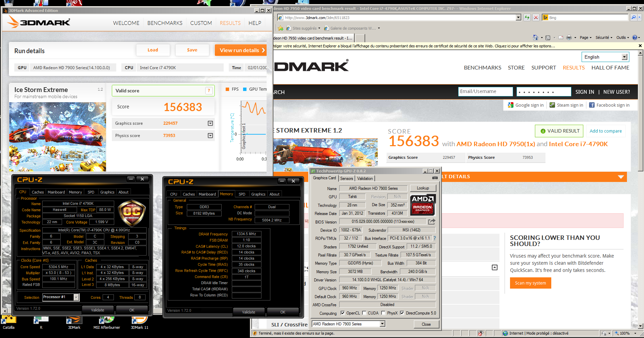Click Validate in the left CPU-Z window

(x=98, y=310)
